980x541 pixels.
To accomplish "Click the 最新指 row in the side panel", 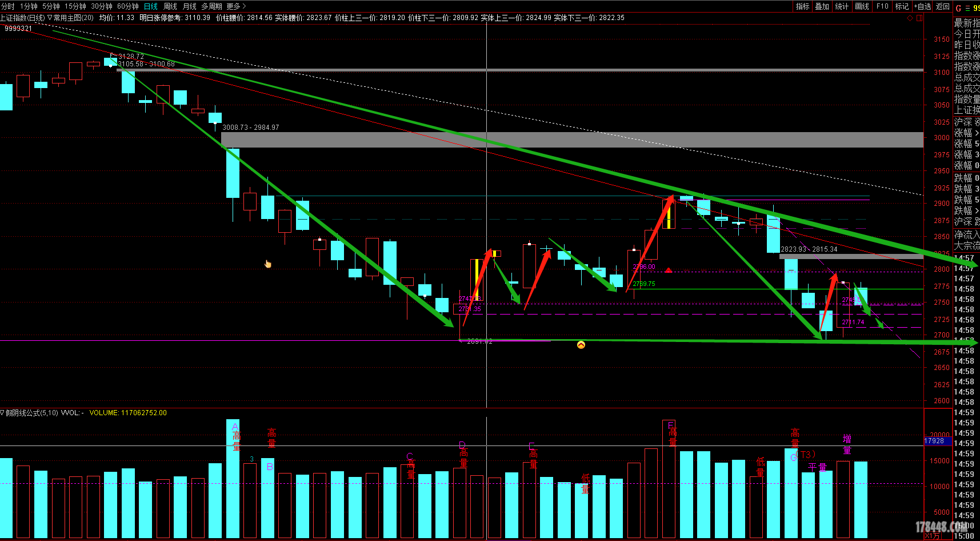I will coord(967,23).
